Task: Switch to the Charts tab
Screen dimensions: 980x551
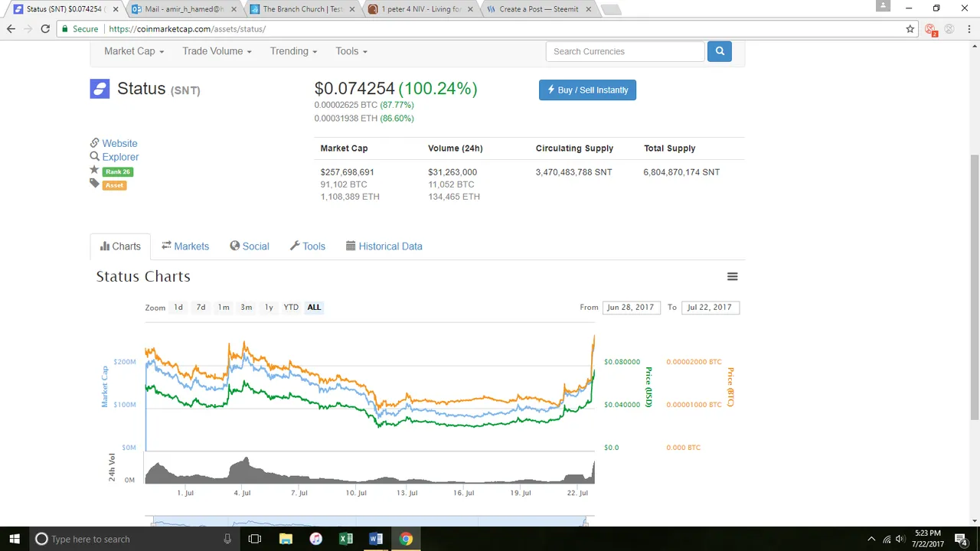Action: (120, 246)
